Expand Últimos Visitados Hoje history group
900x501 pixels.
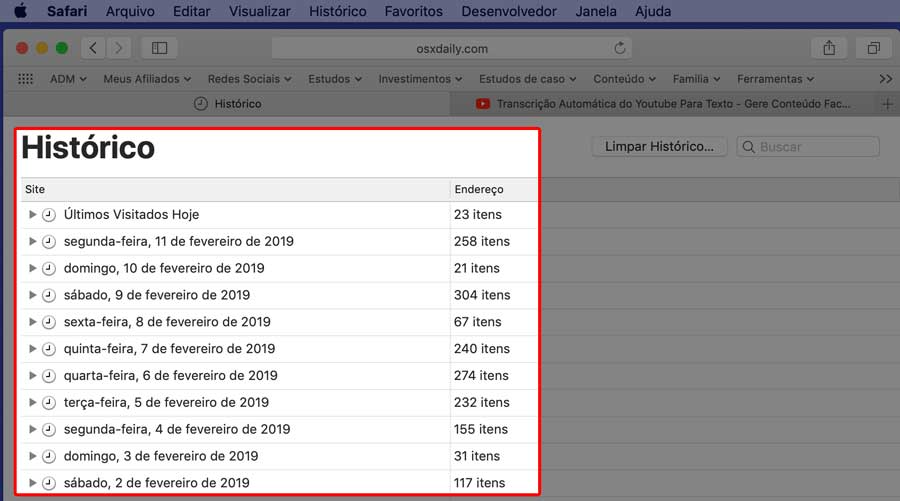[x=33, y=215]
